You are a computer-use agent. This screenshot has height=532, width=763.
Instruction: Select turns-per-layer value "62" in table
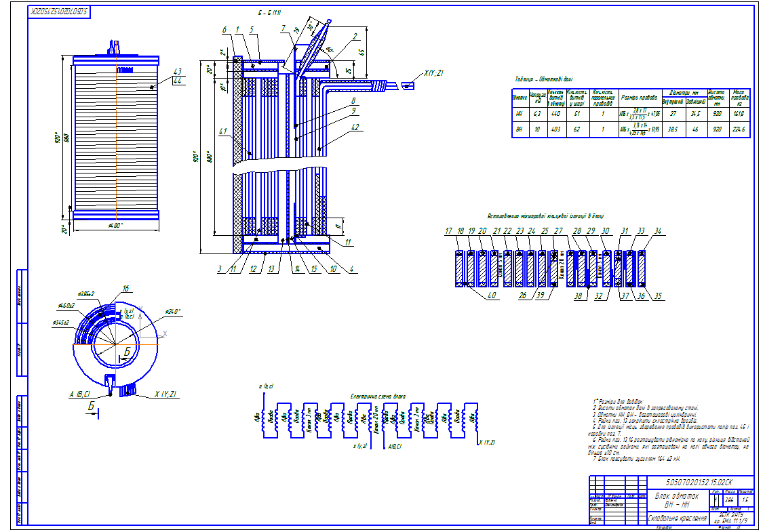(576, 129)
